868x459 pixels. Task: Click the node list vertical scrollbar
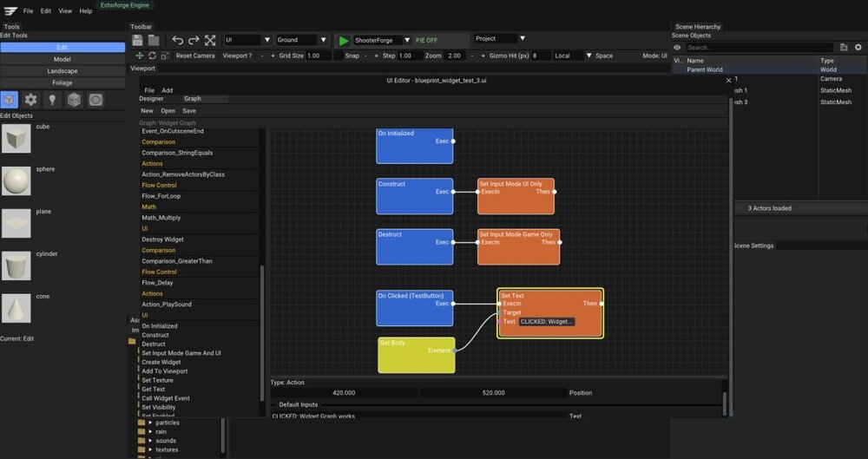(262, 332)
